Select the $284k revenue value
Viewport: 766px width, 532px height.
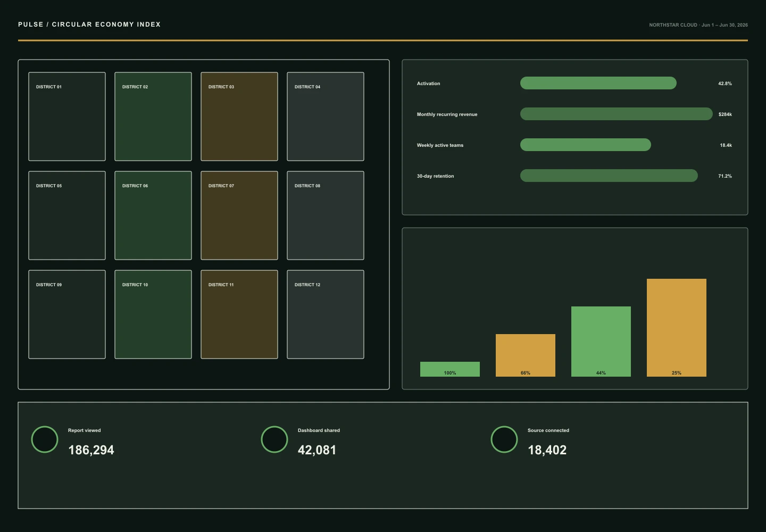click(x=725, y=114)
